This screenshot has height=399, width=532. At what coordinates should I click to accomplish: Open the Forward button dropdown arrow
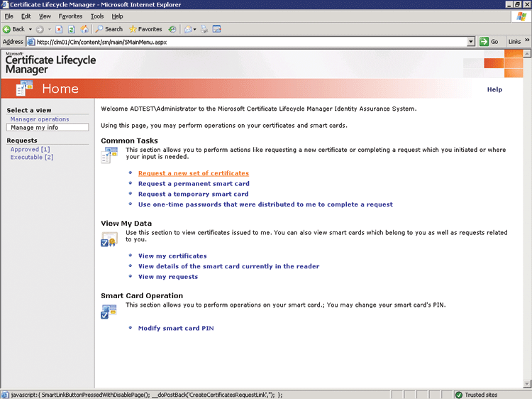point(50,30)
